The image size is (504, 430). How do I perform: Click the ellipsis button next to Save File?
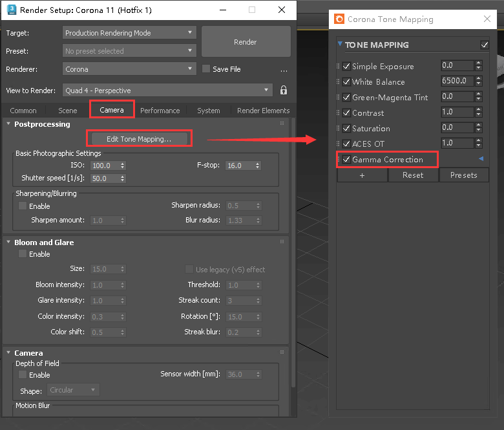pos(284,70)
